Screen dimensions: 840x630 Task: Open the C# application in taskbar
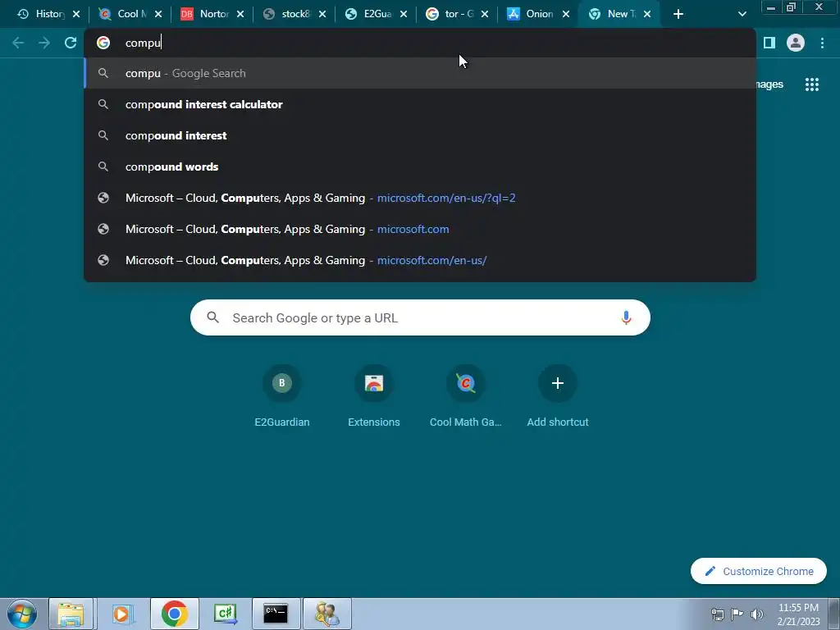pos(225,614)
